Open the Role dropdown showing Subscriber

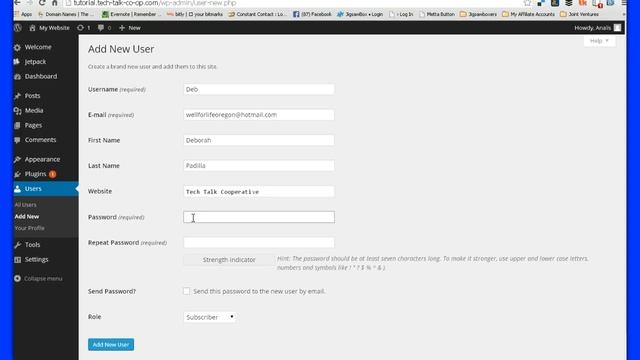coord(210,317)
